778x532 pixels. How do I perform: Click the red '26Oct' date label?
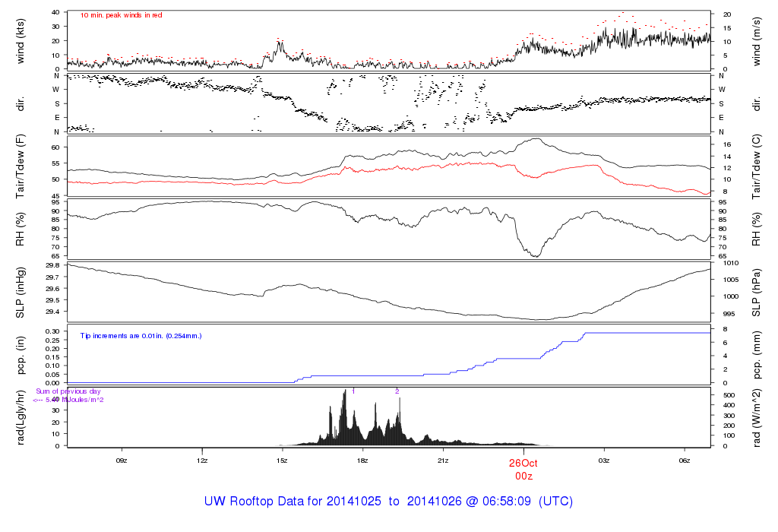[x=523, y=463]
